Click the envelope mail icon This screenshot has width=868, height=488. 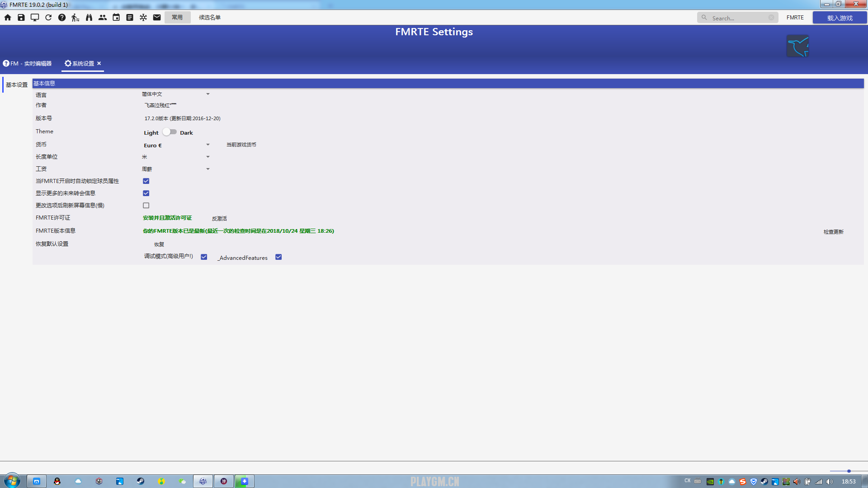(157, 17)
